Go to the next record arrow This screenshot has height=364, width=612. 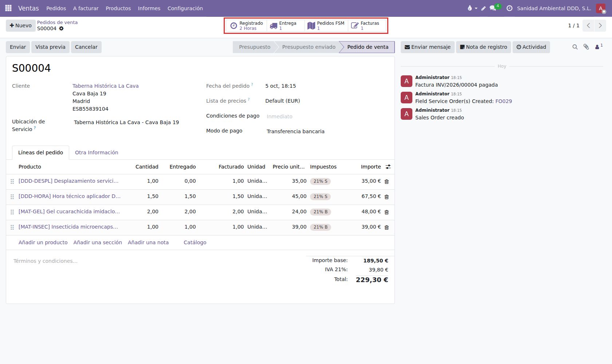[600, 25]
